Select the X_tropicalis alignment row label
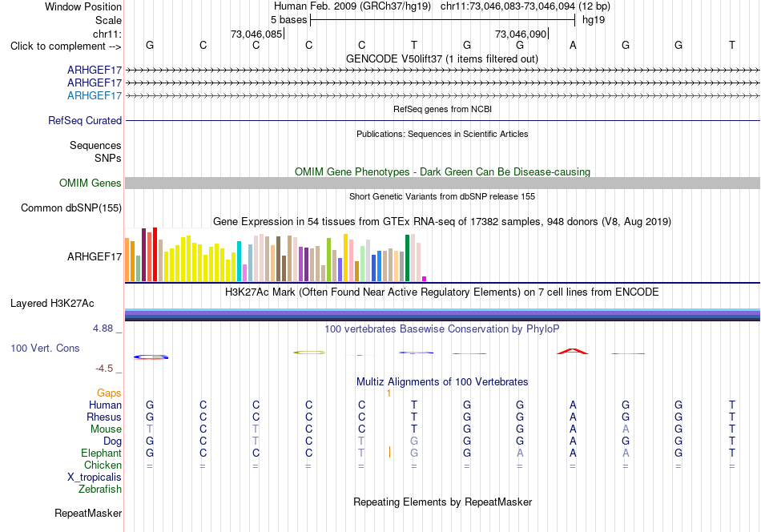This screenshot has width=761, height=532. [x=95, y=478]
